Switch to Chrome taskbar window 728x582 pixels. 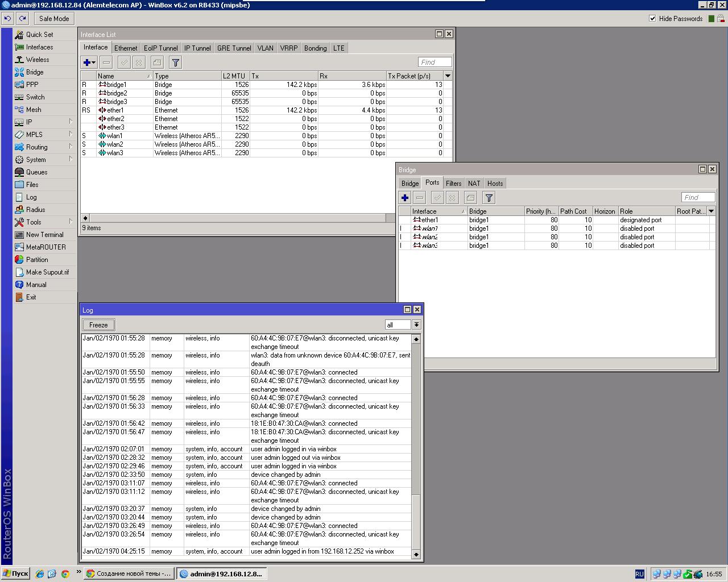129,574
